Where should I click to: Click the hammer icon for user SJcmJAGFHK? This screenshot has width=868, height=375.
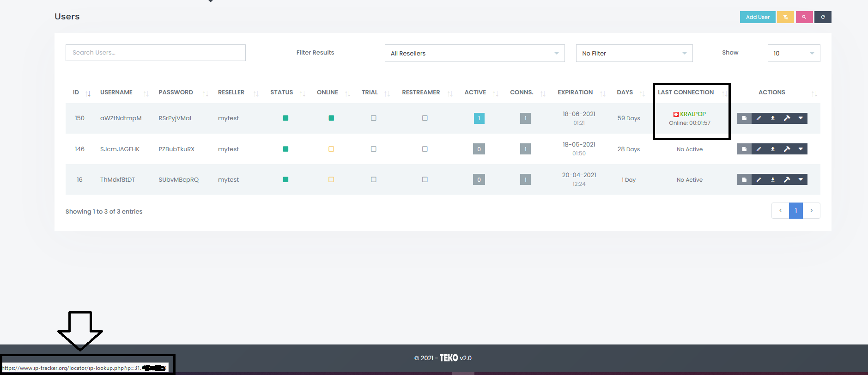point(787,149)
